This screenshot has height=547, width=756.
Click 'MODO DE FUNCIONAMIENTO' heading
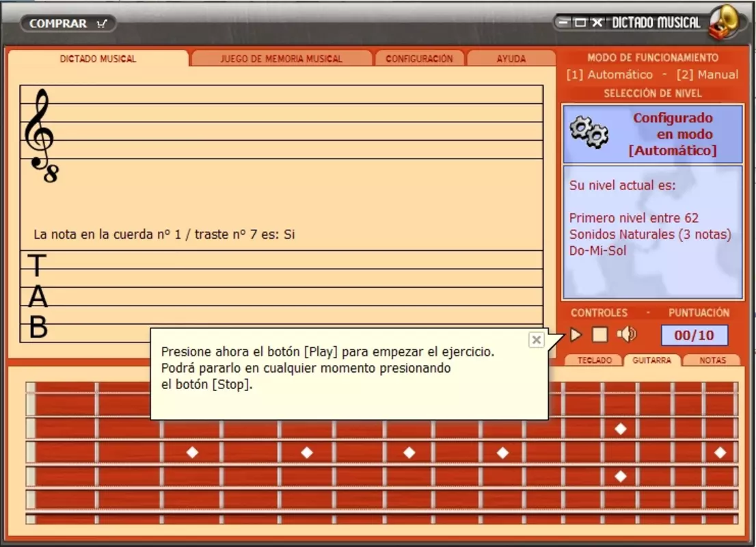[x=652, y=58]
